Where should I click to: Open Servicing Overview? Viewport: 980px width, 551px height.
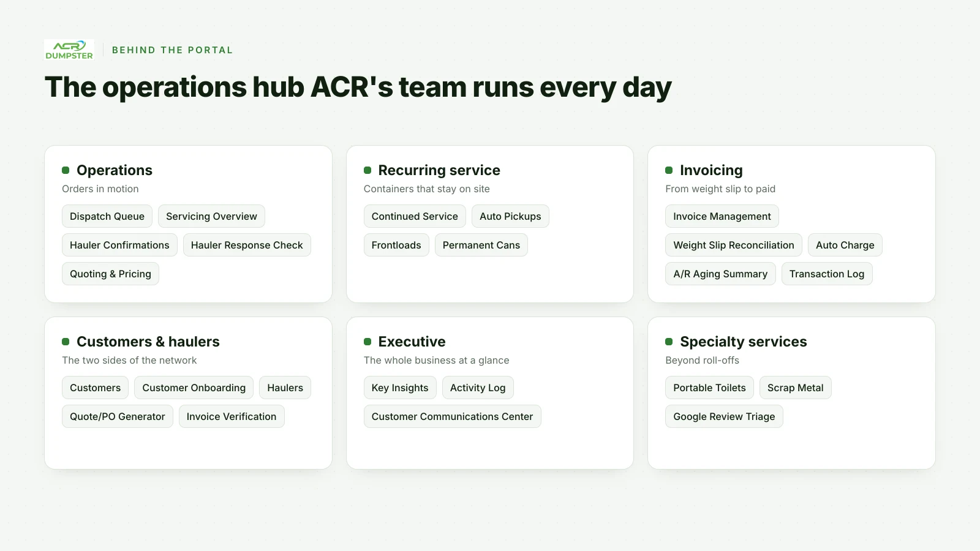pos(211,216)
